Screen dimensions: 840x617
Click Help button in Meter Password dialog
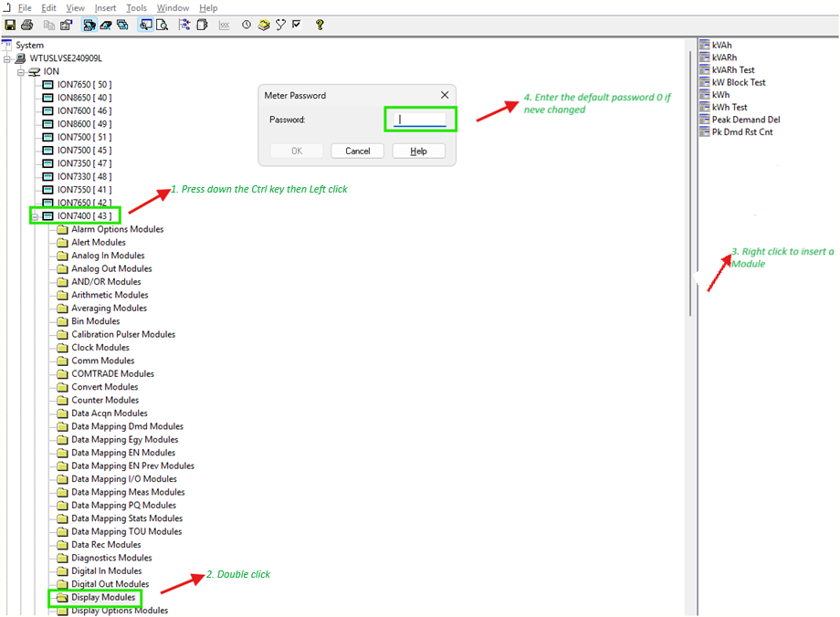click(418, 151)
